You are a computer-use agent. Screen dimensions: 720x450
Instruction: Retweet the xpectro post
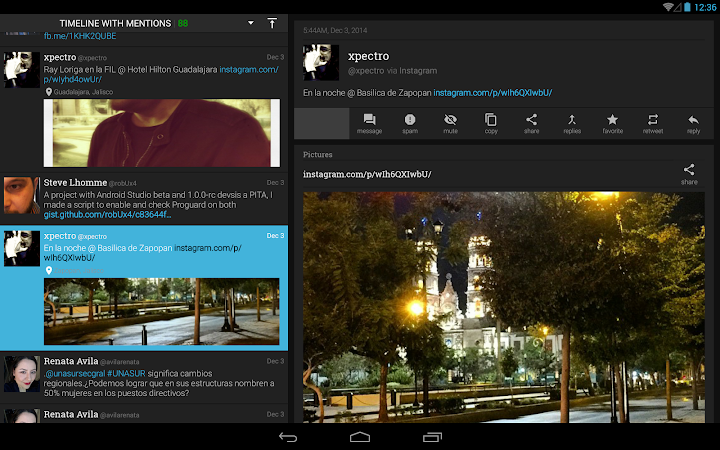pyautogui.click(x=653, y=123)
